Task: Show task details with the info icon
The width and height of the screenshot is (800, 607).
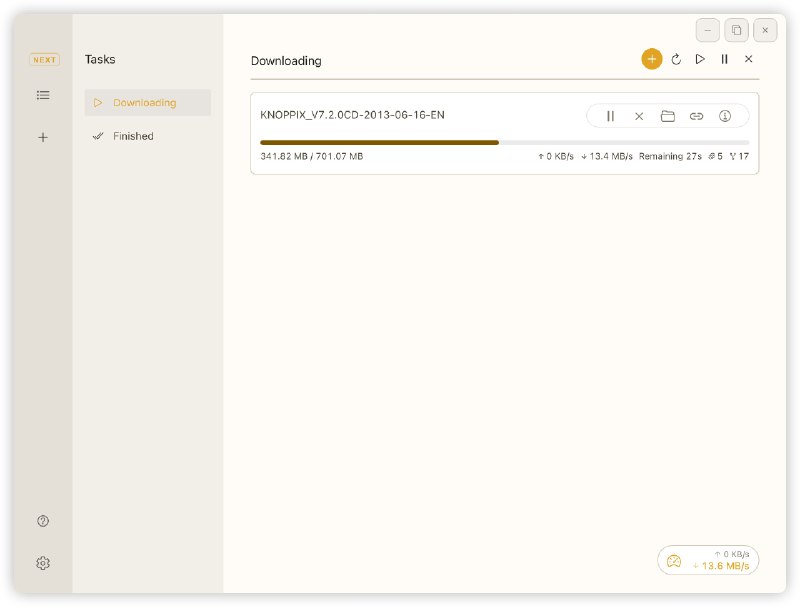Action: pyautogui.click(x=725, y=116)
